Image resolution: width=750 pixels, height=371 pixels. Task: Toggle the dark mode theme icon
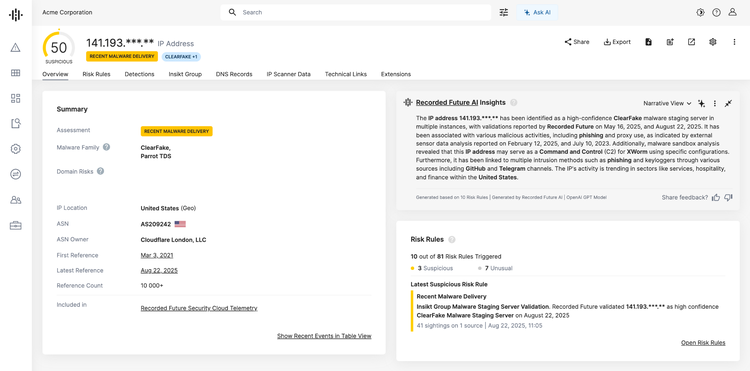(700, 12)
